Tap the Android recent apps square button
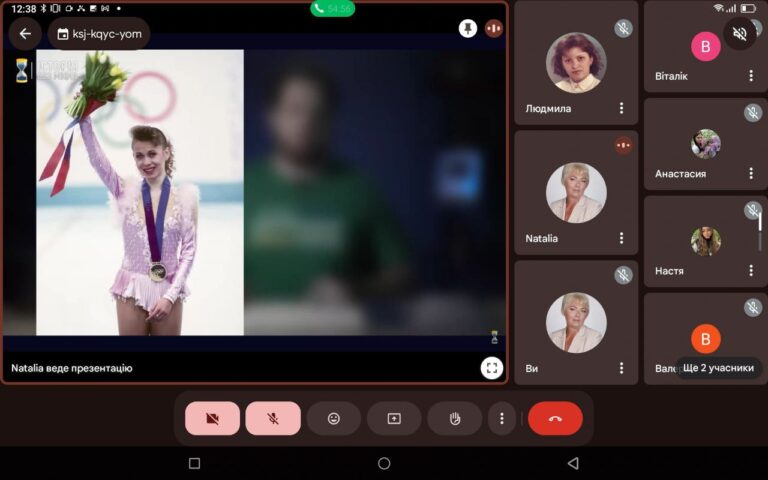This screenshot has height=480, width=768. 194,463
